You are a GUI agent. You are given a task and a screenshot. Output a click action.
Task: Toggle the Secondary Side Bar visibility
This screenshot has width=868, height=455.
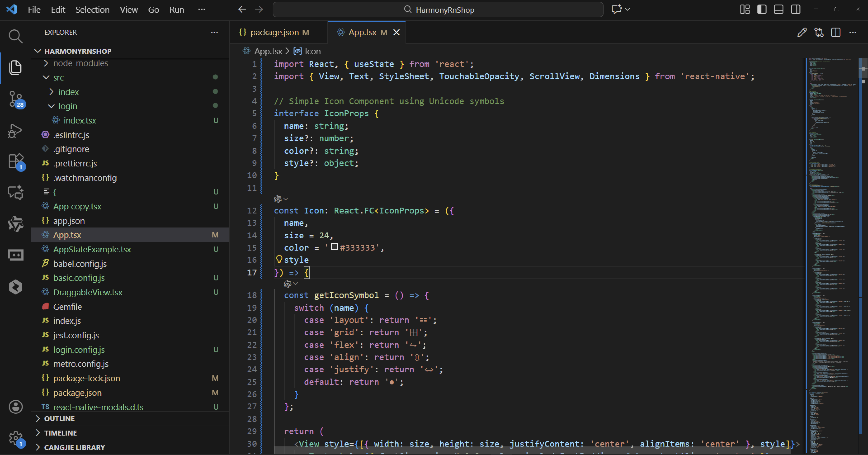click(x=796, y=9)
